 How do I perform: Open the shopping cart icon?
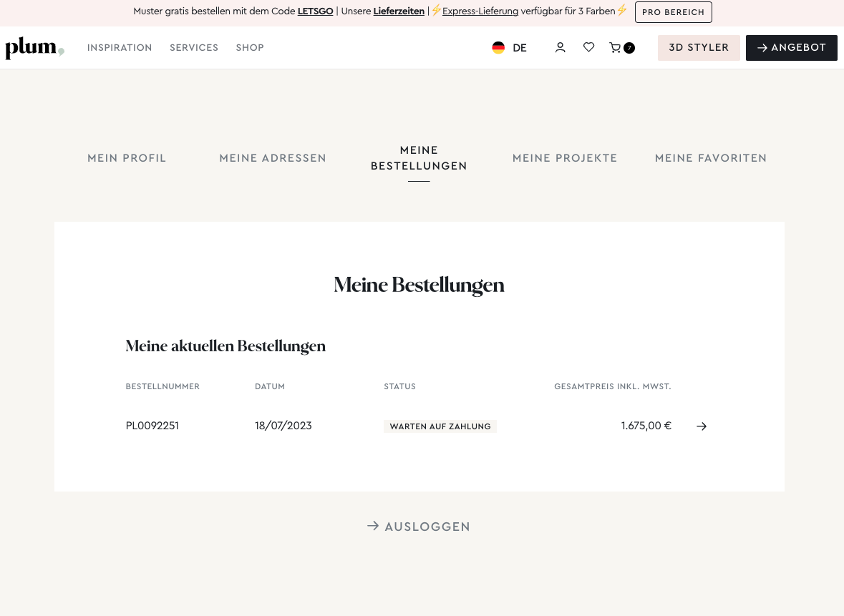point(615,47)
